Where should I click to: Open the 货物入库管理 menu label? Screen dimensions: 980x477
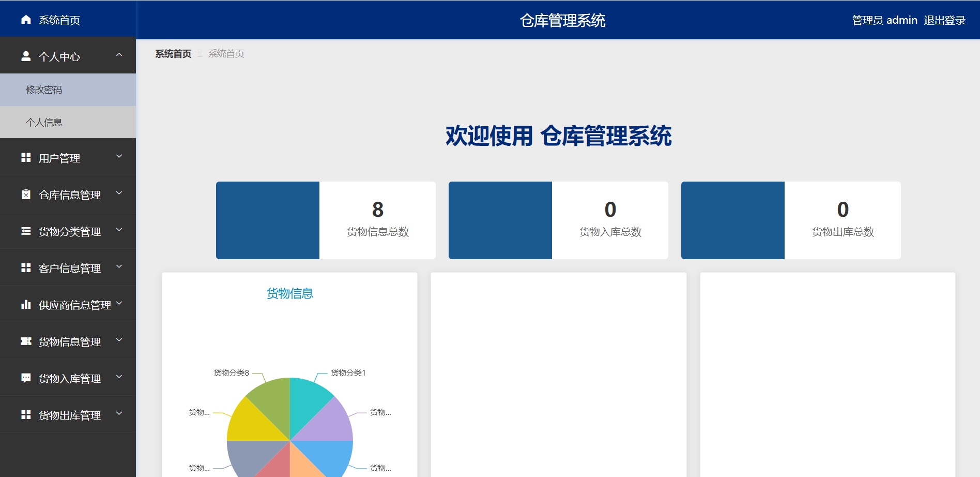[70, 379]
